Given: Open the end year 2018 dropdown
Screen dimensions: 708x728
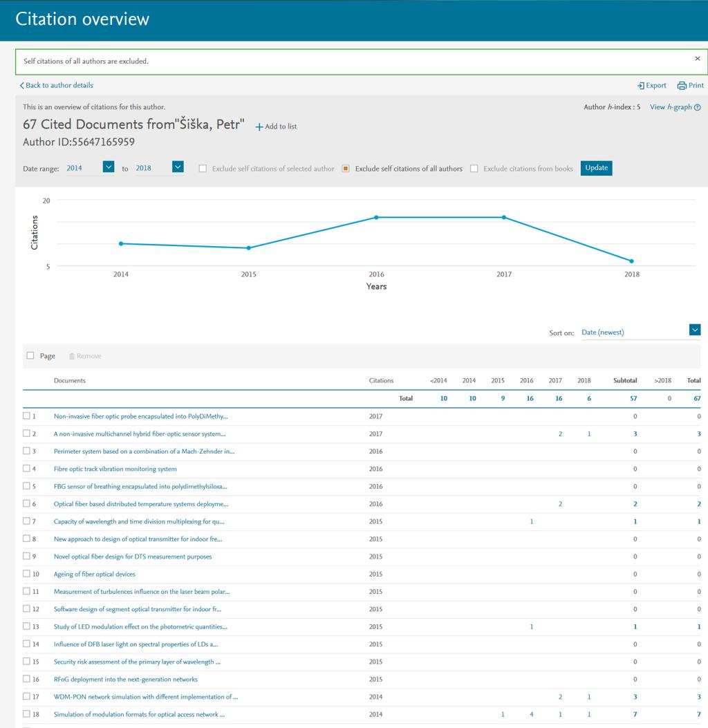Looking at the screenshot, I should (x=178, y=167).
